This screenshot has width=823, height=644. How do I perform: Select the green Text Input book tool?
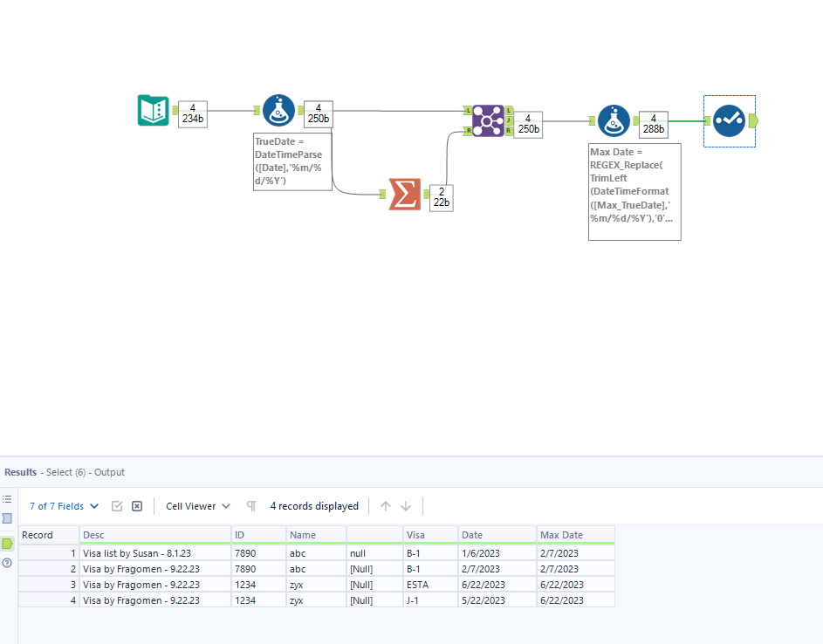click(154, 110)
